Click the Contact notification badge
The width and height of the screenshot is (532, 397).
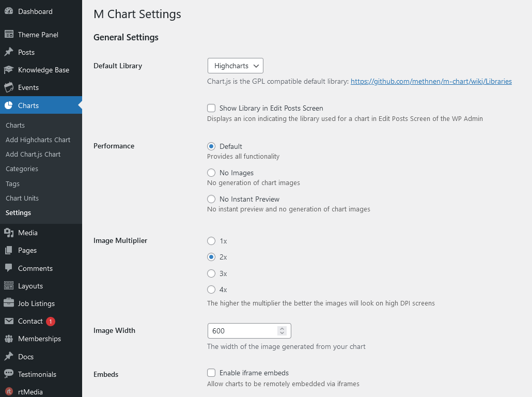51,321
